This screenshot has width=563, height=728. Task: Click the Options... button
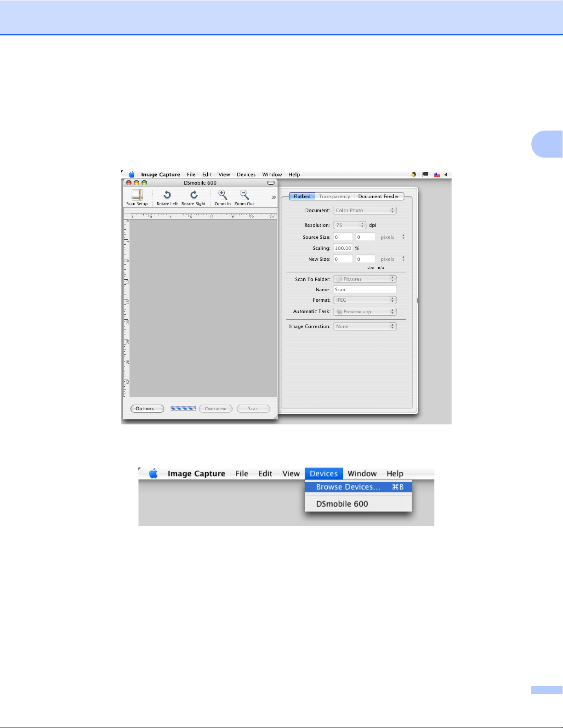[x=147, y=409]
